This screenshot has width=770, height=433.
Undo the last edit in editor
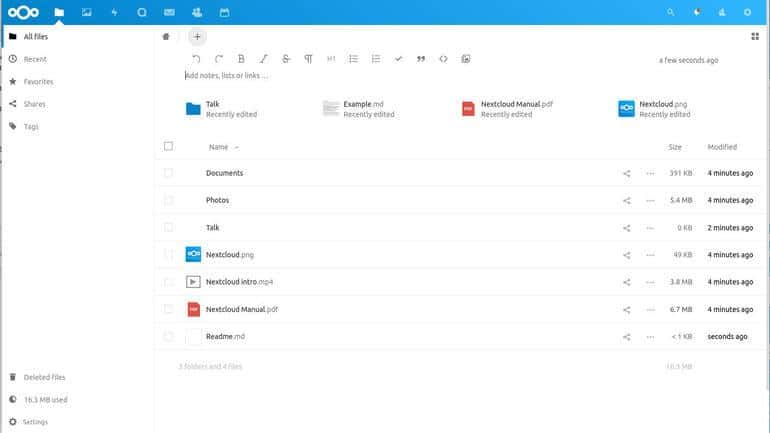(196, 59)
